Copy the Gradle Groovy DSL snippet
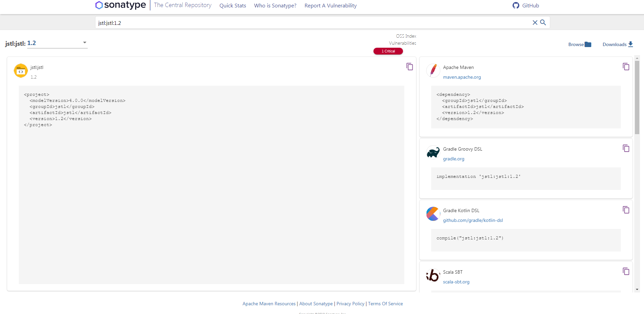This screenshot has width=644, height=314. (x=626, y=148)
